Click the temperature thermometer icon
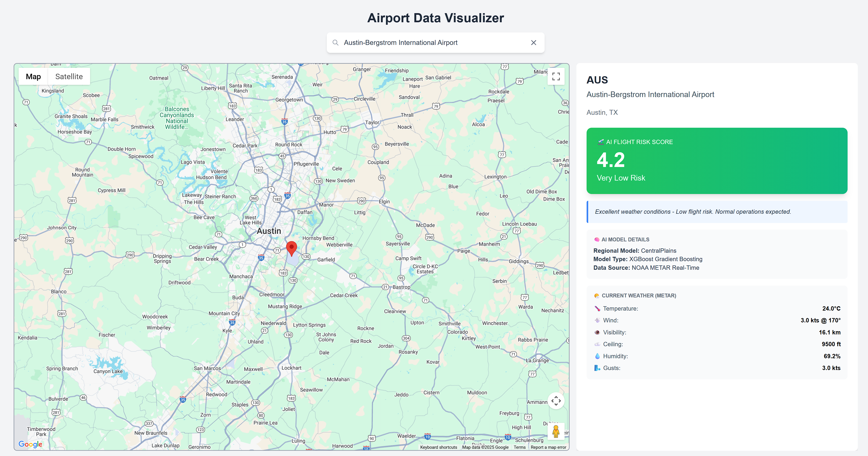868x456 pixels. (597, 309)
